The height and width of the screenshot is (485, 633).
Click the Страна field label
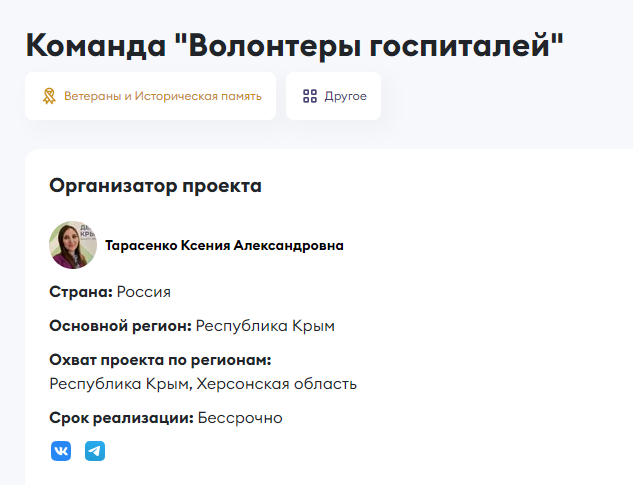(x=80, y=292)
